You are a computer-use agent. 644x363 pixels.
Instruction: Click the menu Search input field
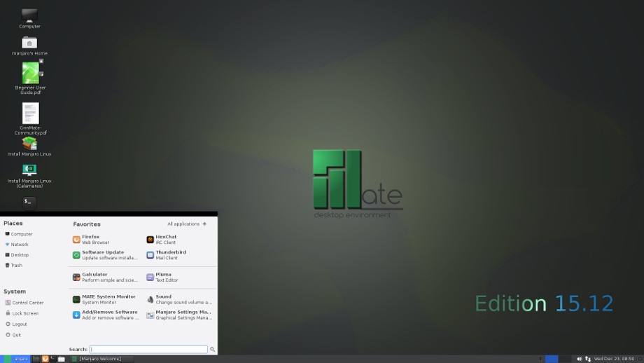[x=148, y=350]
